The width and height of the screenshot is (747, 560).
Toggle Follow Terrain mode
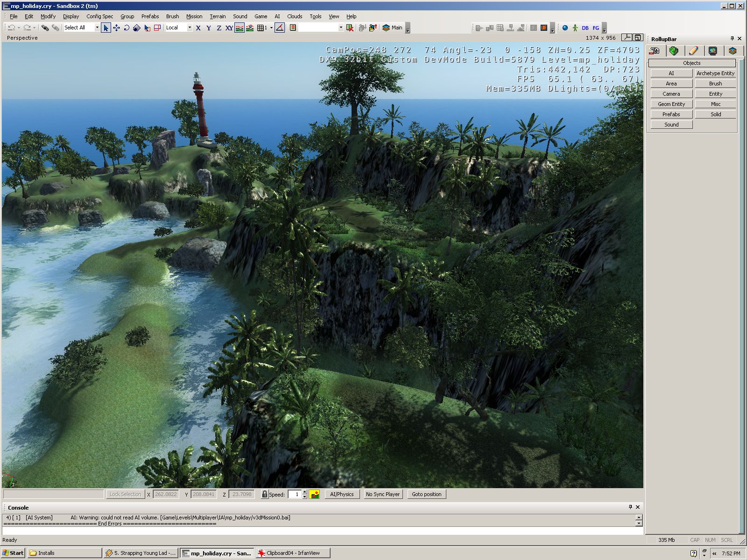click(240, 28)
